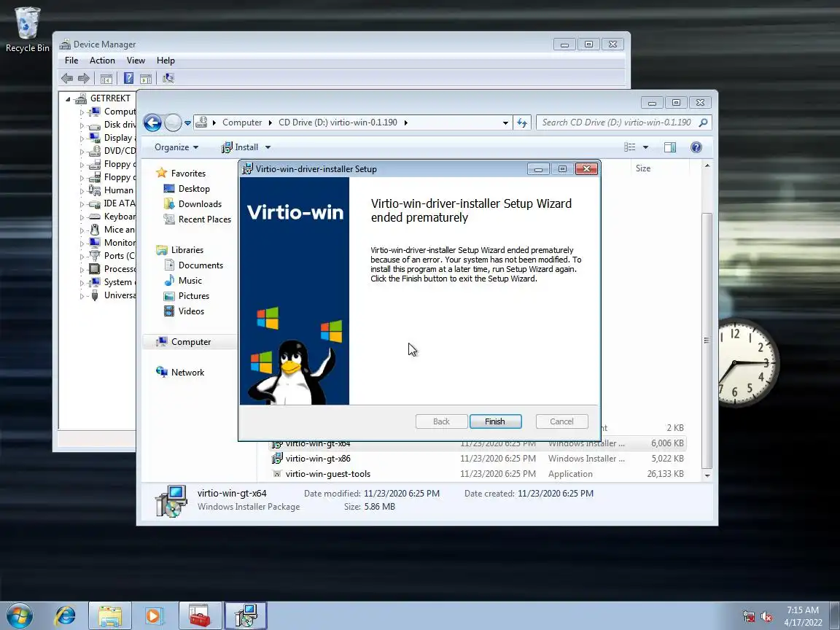Click Install toolbar button in Explorer
This screenshot has height=630, width=840.
point(240,147)
